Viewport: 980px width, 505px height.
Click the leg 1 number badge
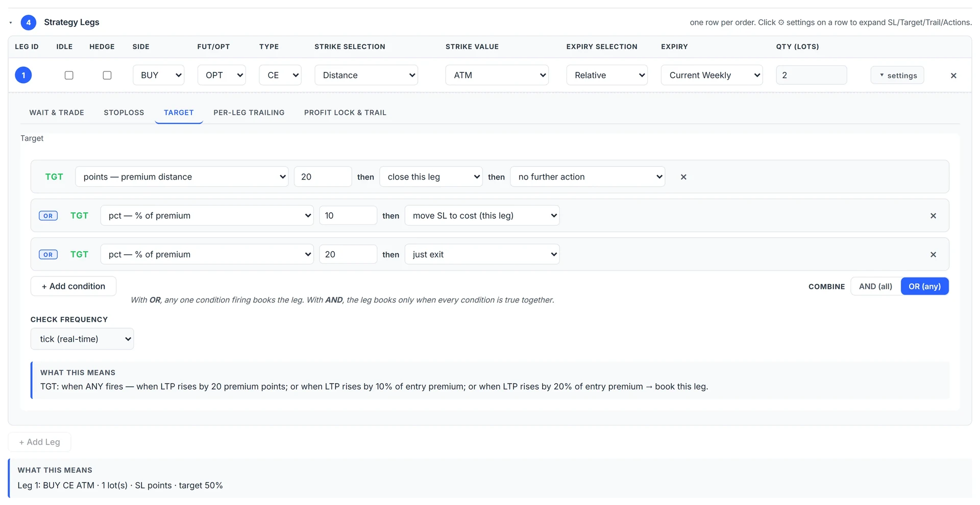[23, 75]
